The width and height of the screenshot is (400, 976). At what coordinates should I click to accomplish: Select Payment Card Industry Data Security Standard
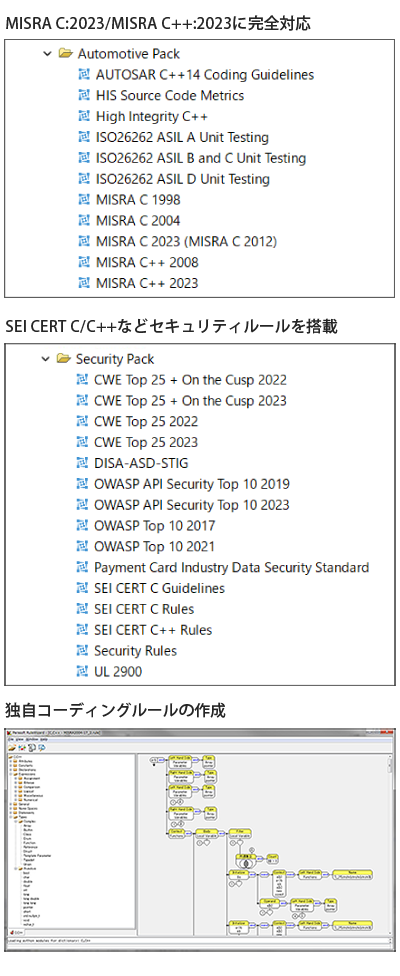click(x=231, y=567)
